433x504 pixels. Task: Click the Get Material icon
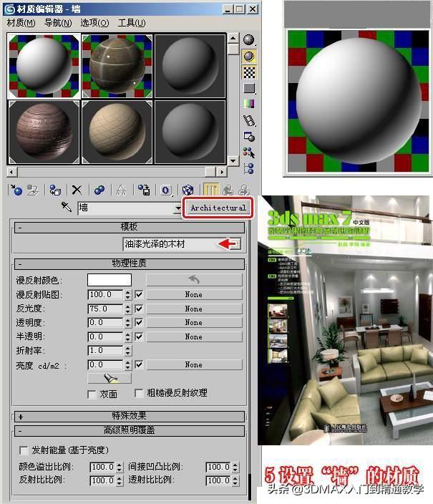coord(16,190)
